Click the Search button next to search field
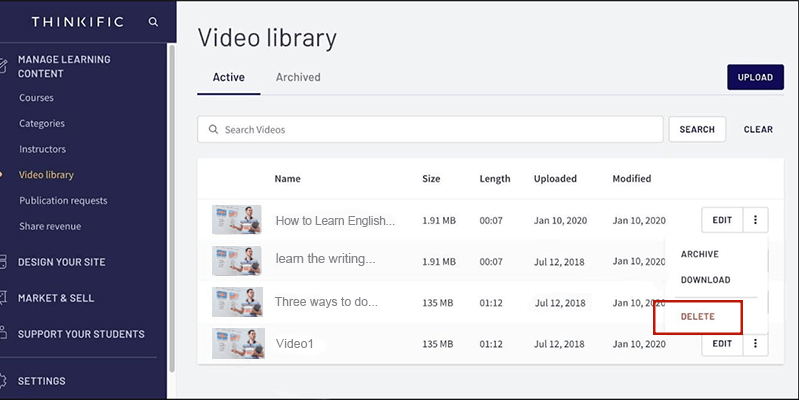This screenshot has height=400, width=800. (697, 130)
